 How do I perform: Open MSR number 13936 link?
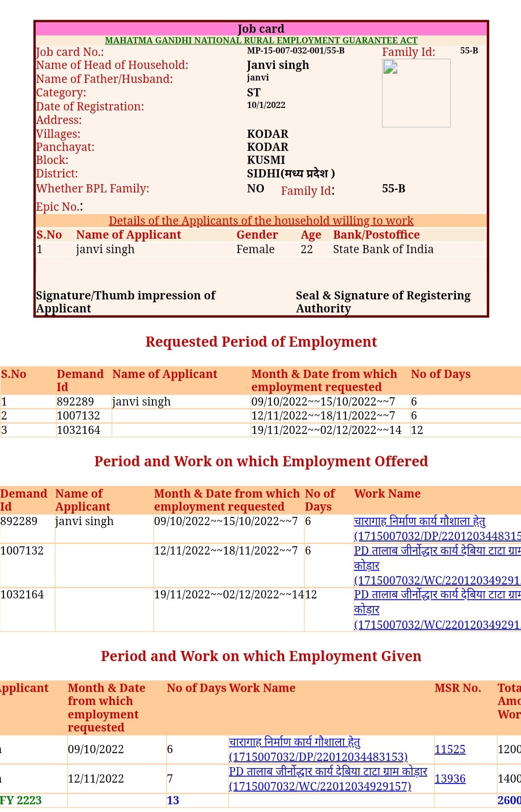(450, 779)
